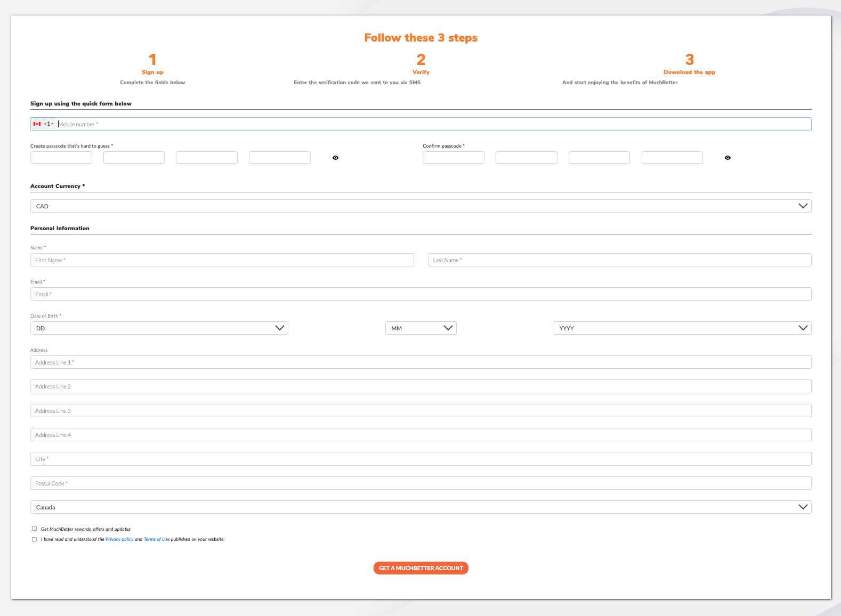The height and width of the screenshot is (616, 841).
Task: Focus the Address Line 4 field
Action: 420,435
